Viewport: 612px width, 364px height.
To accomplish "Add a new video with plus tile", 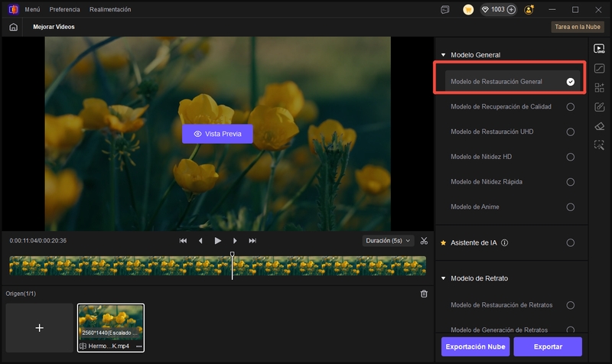I will click(40, 328).
